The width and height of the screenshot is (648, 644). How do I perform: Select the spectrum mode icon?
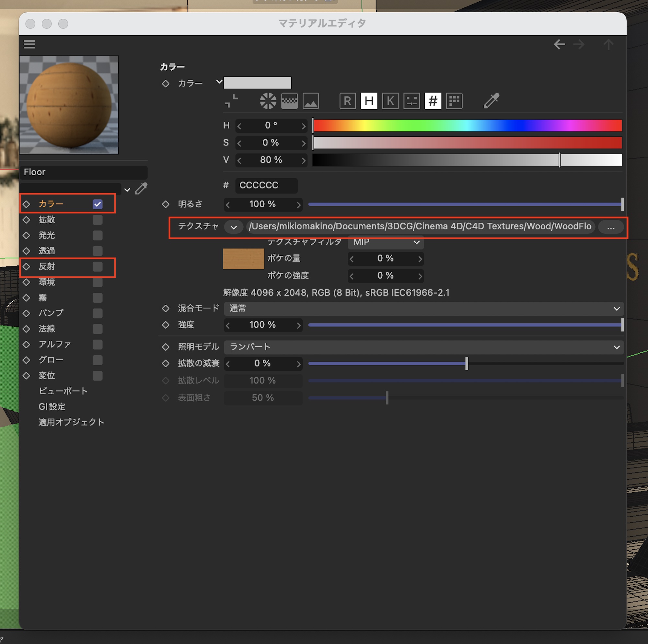tap(289, 101)
